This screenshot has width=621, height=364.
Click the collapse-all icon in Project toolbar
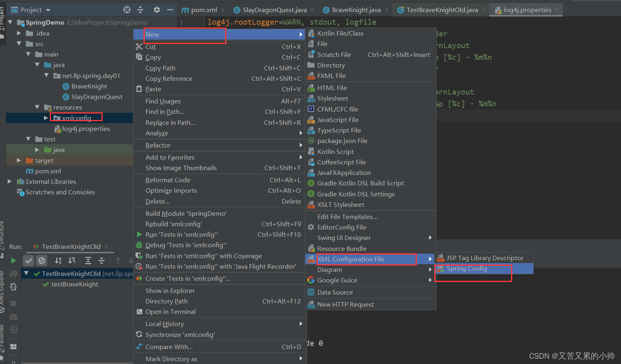tap(140, 10)
